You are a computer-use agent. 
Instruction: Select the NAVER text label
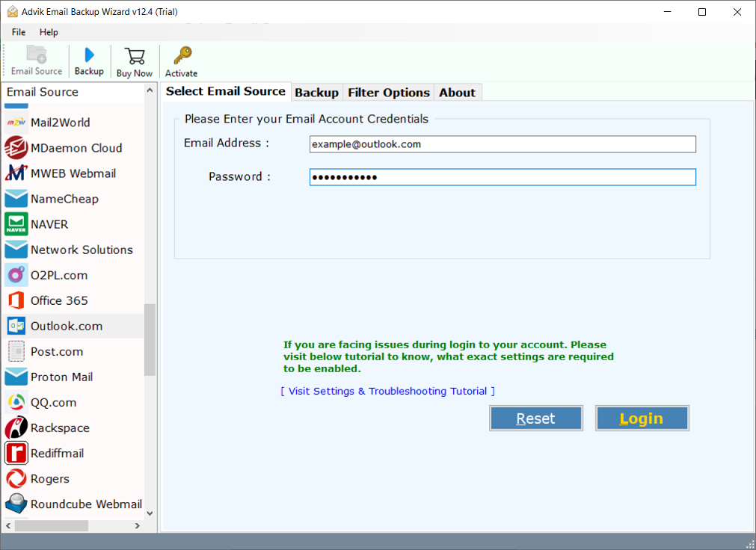(x=49, y=224)
